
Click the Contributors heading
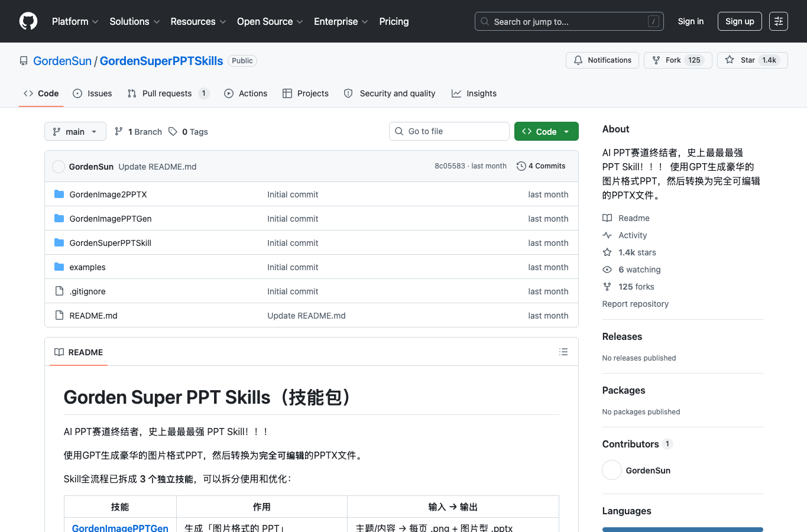point(630,444)
